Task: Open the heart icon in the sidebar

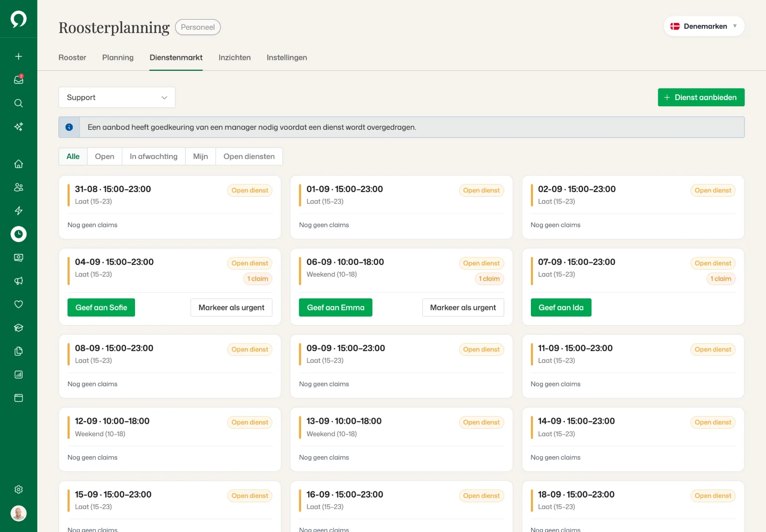Action: 19,305
